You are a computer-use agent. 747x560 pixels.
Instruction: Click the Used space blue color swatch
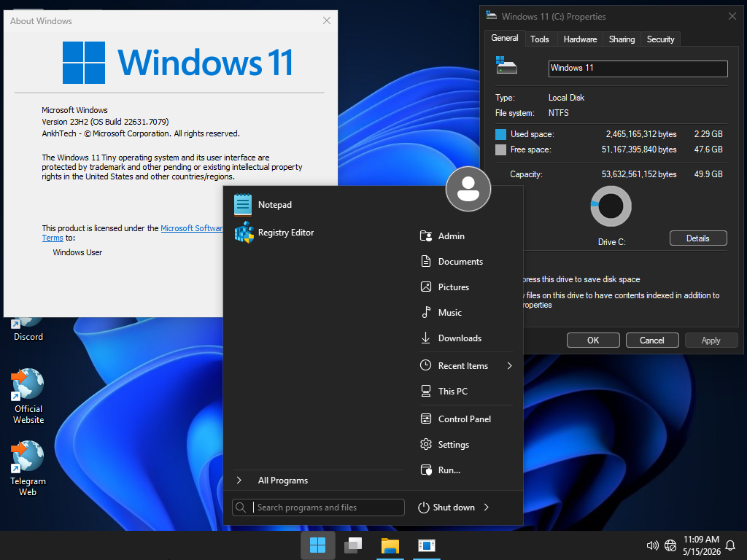pyautogui.click(x=500, y=134)
